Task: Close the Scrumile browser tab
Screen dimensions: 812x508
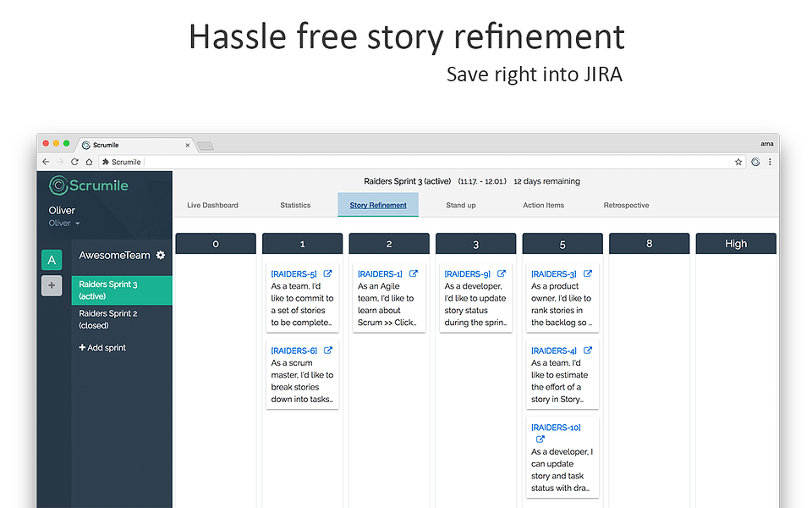Action: point(188,145)
